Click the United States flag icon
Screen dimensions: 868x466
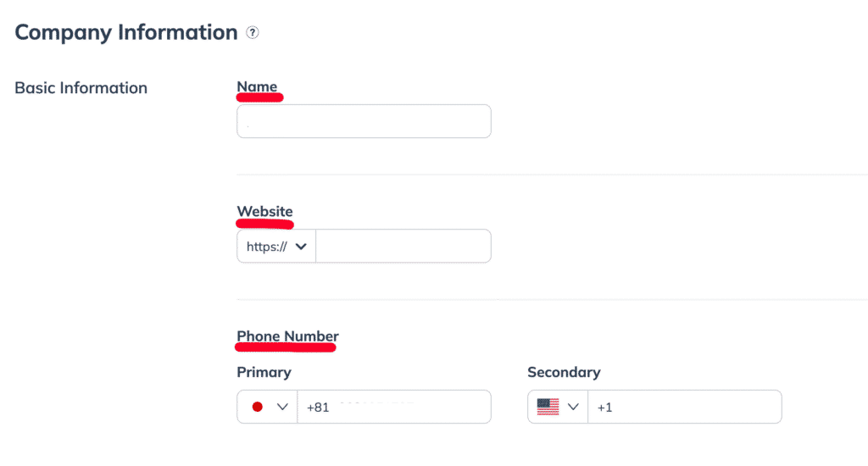coord(548,407)
